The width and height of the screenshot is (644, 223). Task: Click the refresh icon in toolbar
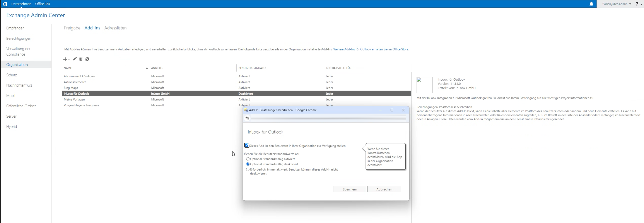[87, 59]
